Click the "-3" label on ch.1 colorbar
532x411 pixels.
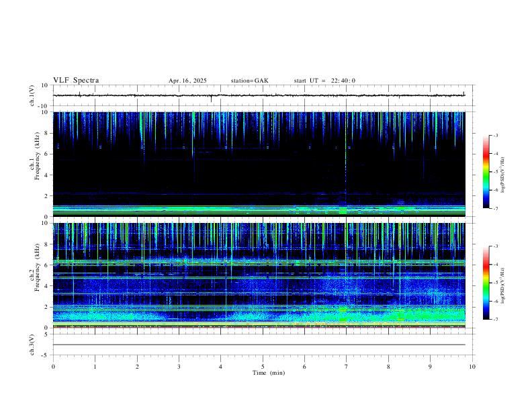click(495, 135)
